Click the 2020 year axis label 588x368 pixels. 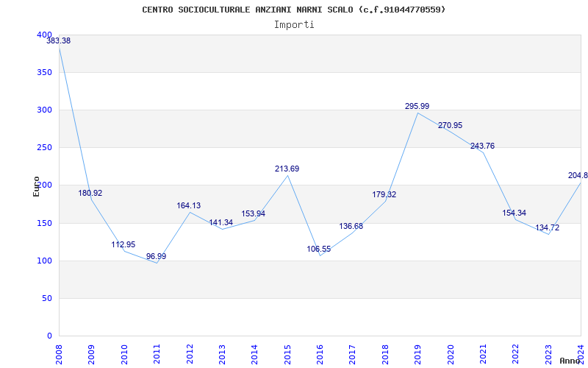tap(451, 354)
